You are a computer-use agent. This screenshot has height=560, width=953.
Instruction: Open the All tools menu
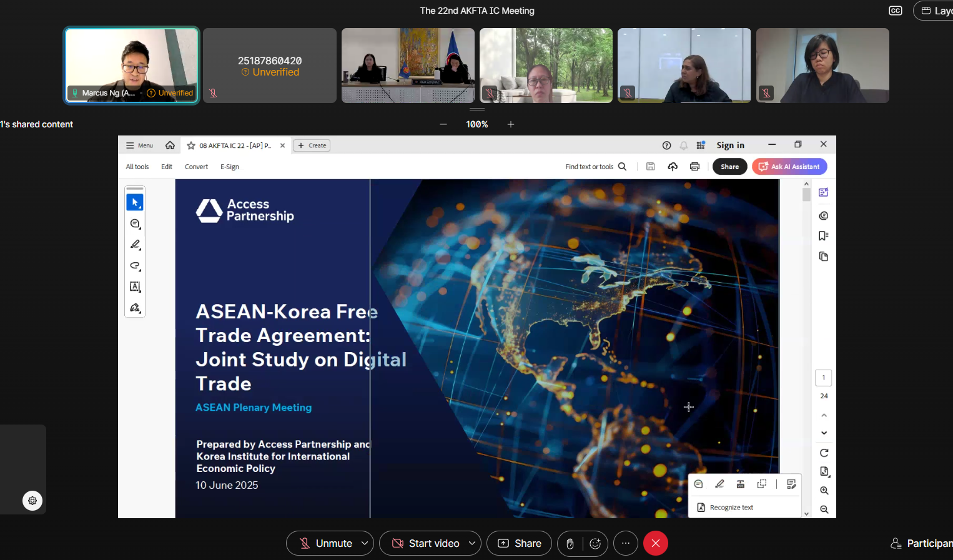[x=137, y=167]
